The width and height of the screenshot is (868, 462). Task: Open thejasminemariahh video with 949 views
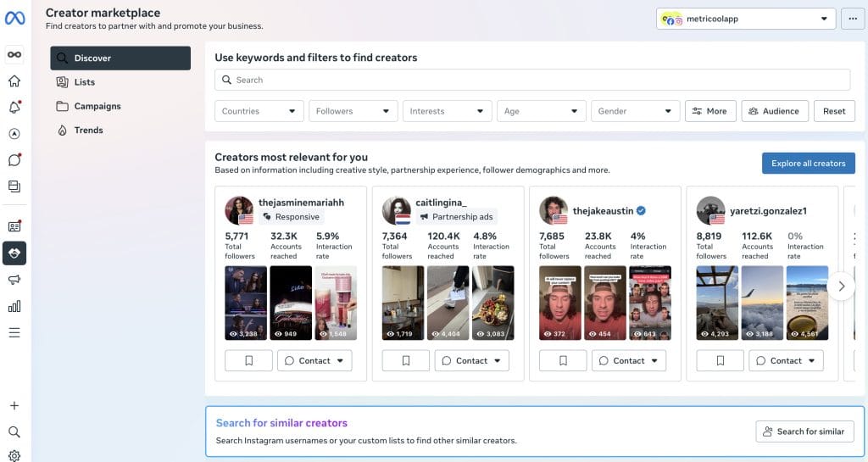291,303
